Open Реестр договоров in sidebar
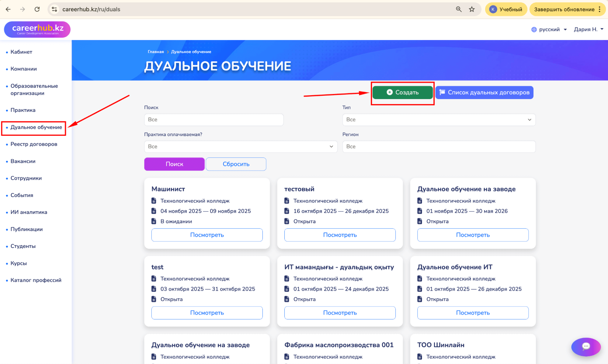 34,144
